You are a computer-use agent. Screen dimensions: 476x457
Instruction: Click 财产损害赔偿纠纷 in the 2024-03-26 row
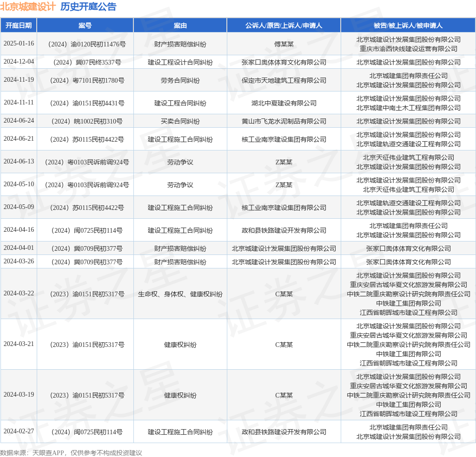click(180, 262)
